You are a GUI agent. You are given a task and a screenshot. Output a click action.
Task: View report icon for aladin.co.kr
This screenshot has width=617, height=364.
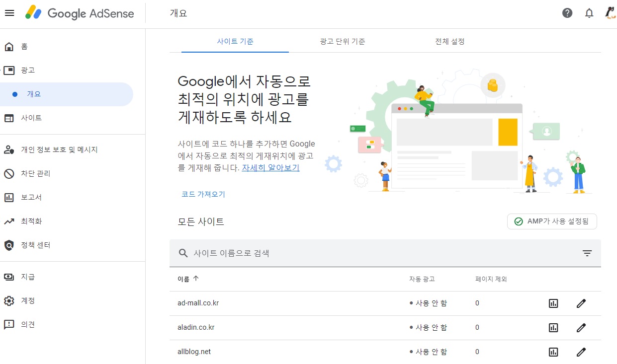(x=553, y=328)
